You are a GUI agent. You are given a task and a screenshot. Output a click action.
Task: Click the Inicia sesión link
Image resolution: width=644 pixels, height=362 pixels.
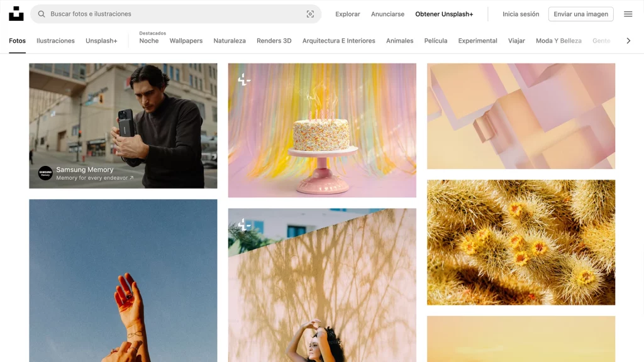point(521,14)
